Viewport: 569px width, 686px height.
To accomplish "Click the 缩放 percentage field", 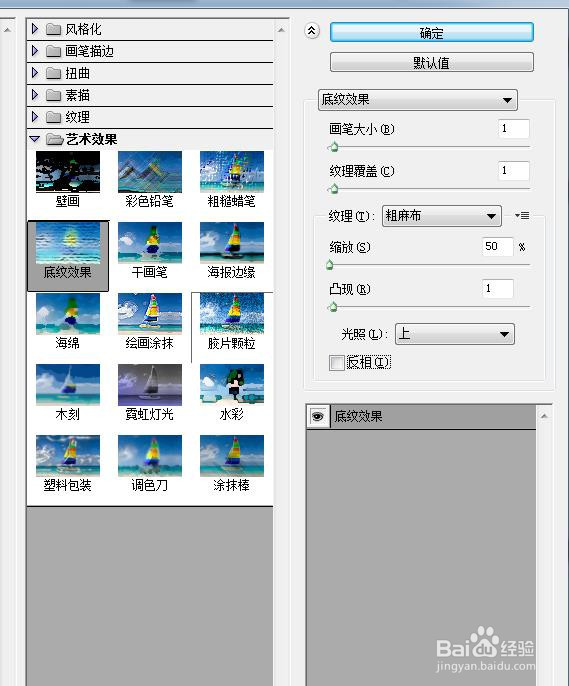I will point(498,246).
